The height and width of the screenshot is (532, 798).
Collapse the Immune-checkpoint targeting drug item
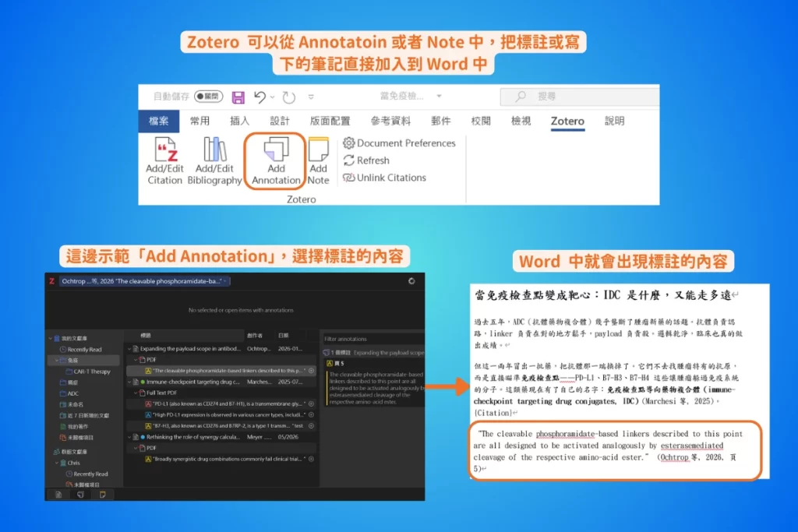point(129,382)
